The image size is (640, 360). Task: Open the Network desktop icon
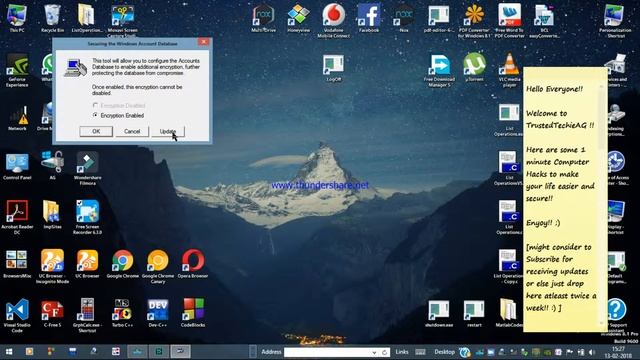[17, 117]
